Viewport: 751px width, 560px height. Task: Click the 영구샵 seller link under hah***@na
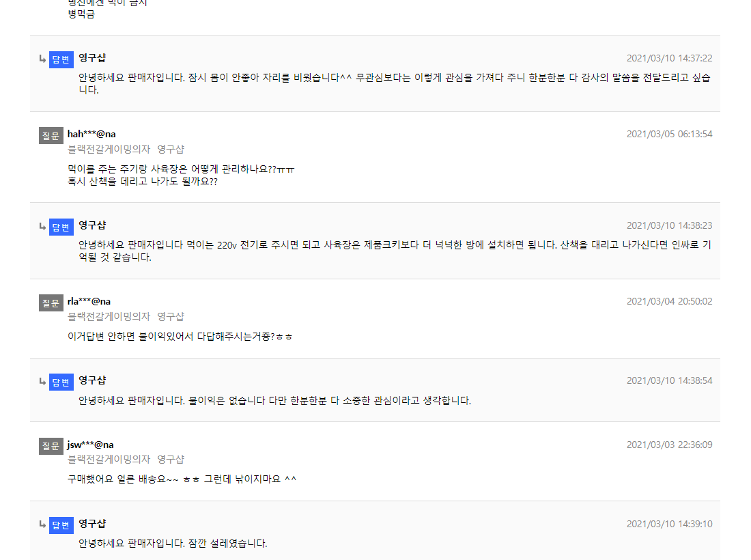tap(171, 150)
